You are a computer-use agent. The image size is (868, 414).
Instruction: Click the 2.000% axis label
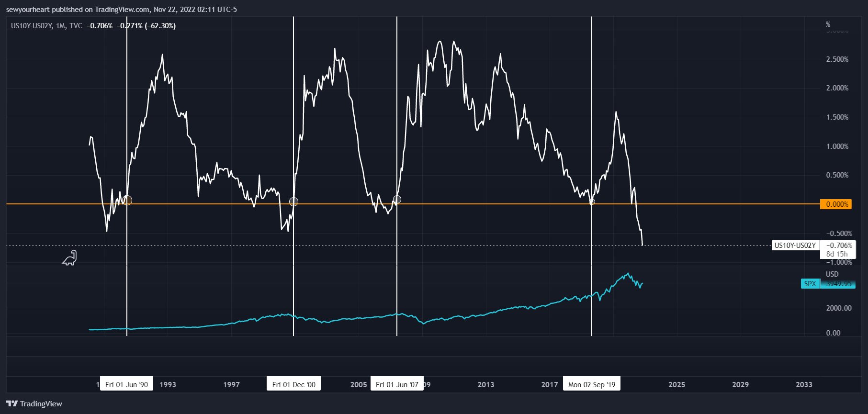tap(837, 88)
